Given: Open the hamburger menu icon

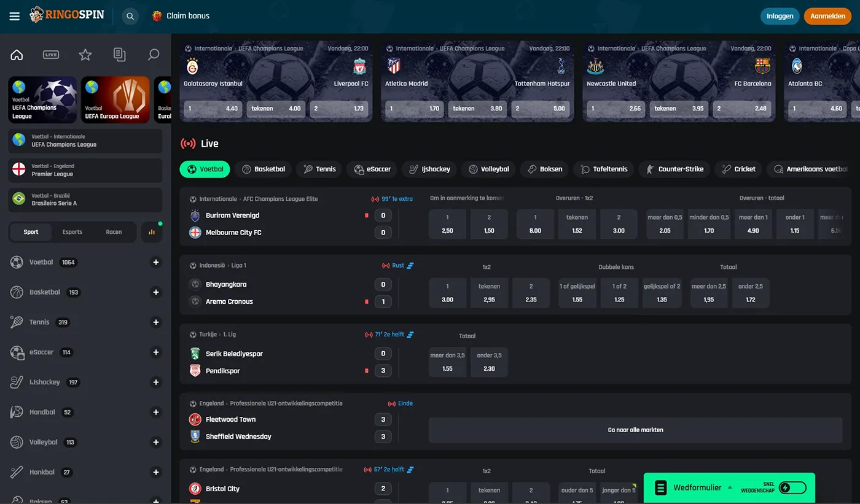Looking at the screenshot, I should pyautogui.click(x=15, y=16).
